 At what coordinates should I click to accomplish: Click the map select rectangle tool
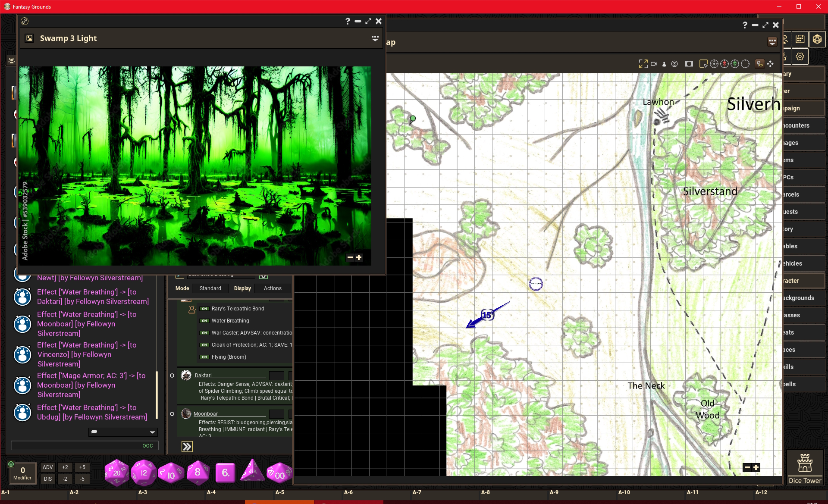coord(703,64)
